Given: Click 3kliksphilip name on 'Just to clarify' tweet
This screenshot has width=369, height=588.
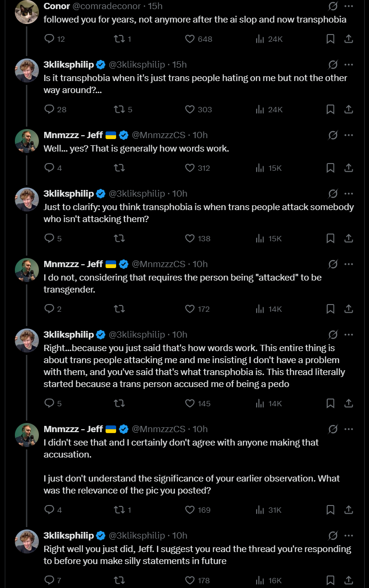Looking at the screenshot, I should 69,194.
